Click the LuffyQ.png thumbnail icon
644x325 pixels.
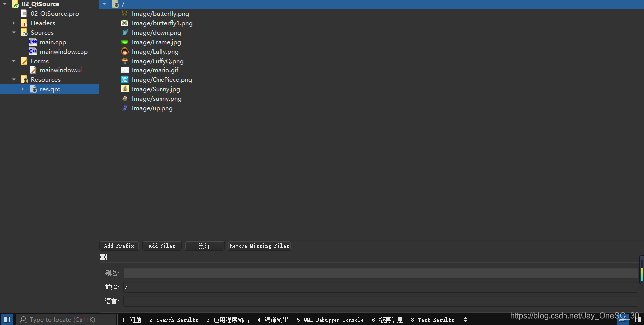pos(125,61)
